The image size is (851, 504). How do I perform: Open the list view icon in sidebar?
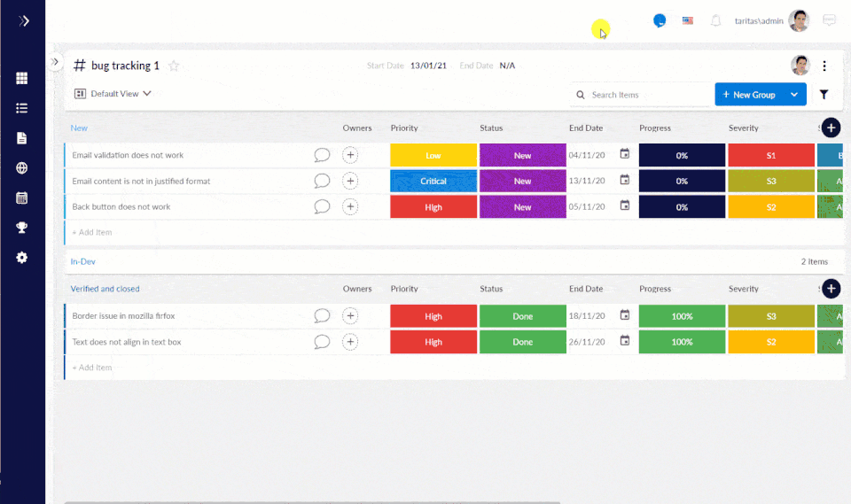click(x=21, y=108)
